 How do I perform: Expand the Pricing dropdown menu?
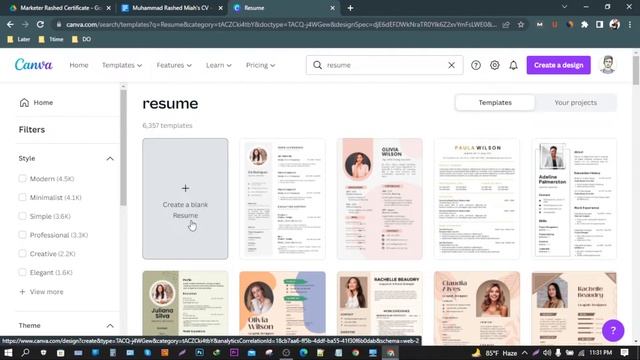(x=260, y=65)
